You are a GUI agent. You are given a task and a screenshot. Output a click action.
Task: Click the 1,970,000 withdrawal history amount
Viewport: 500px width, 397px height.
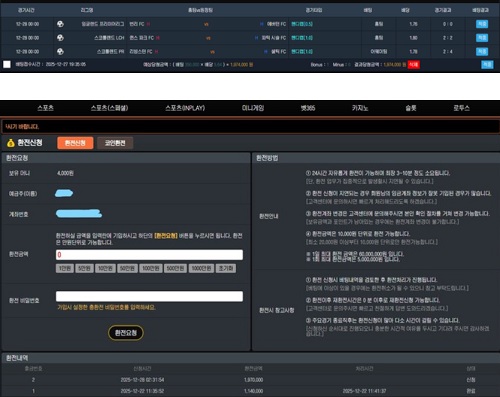253,380
